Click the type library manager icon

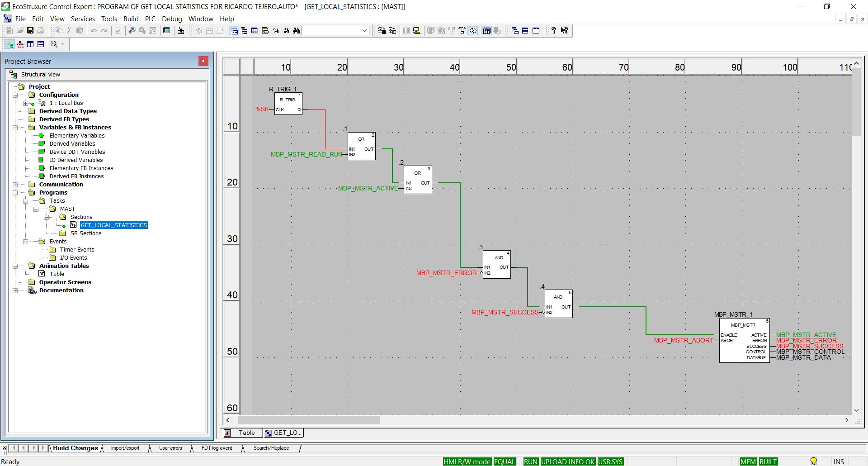coord(265,30)
